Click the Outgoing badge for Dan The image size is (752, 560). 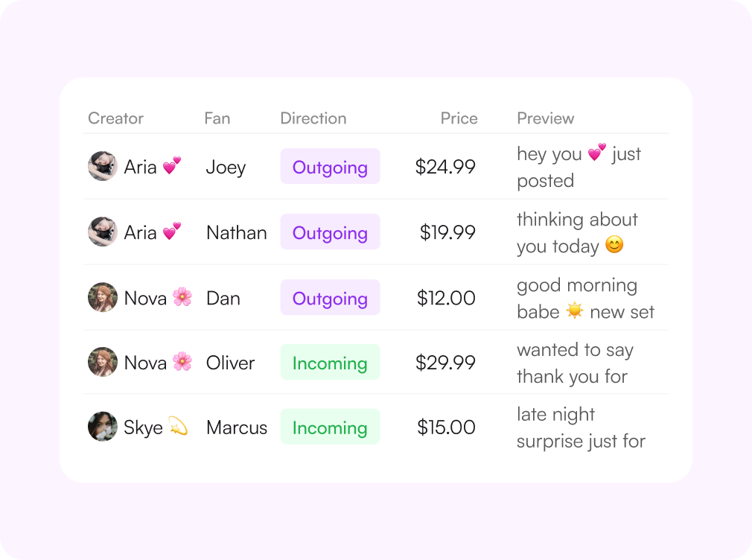pyautogui.click(x=330, y=298)
